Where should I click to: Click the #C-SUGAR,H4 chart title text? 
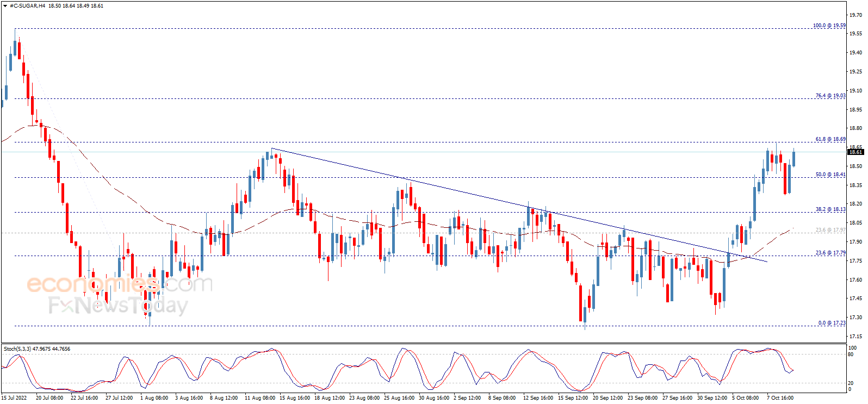[28, 6]
